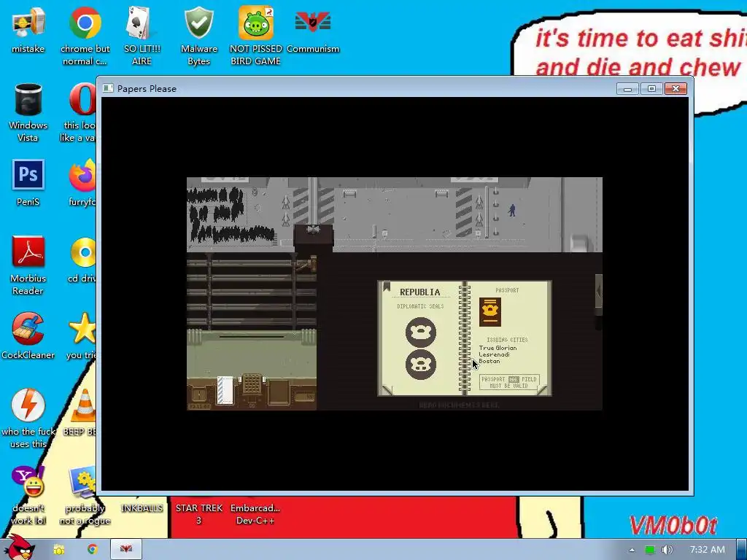
Task: Click the lone guard figure on right
Action: tap(512, 210)
